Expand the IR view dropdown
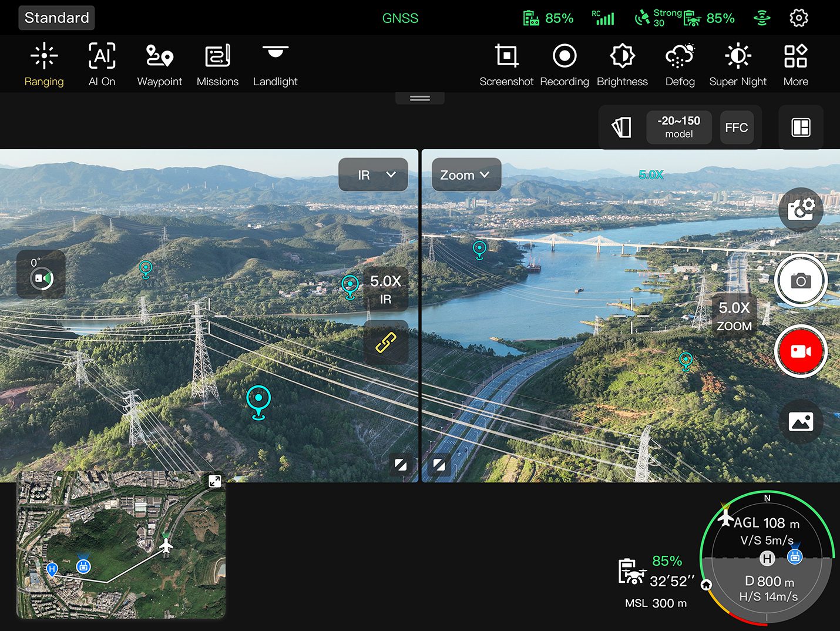The image size is (840, 631). point(373,174)
